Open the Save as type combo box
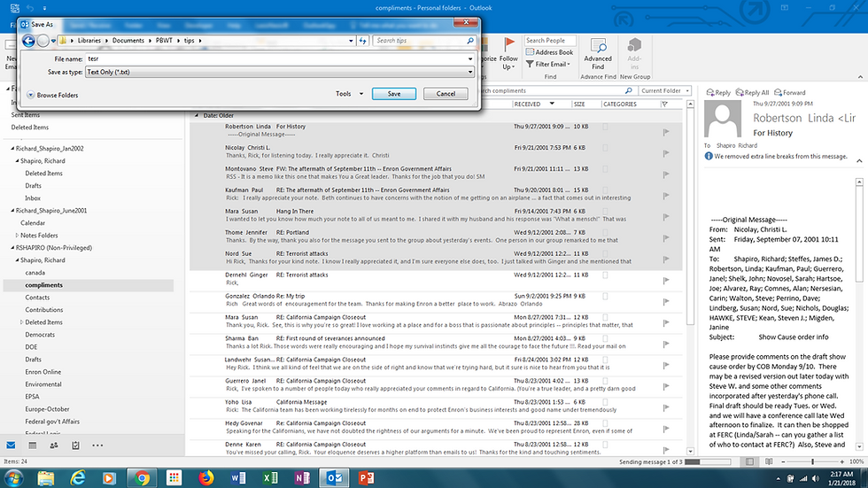Screen dimensions: 868x488 (x=280, y=72)
